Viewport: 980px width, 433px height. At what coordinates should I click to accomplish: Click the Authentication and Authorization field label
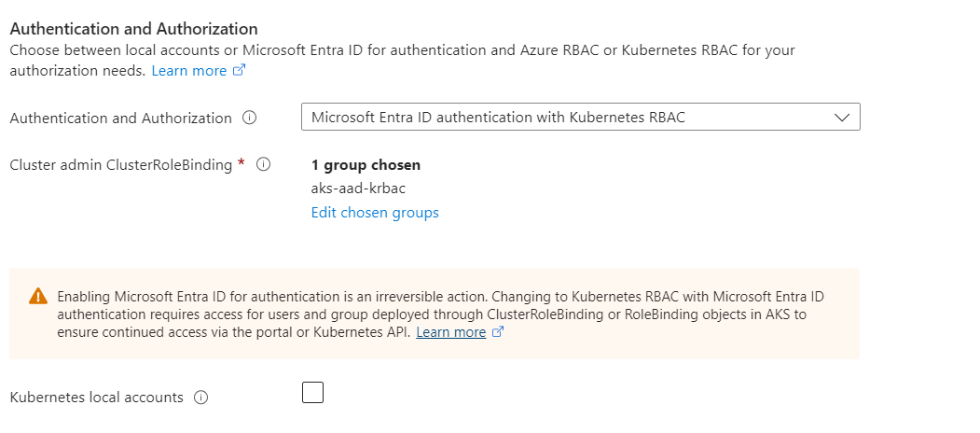(x=120, y=119)
